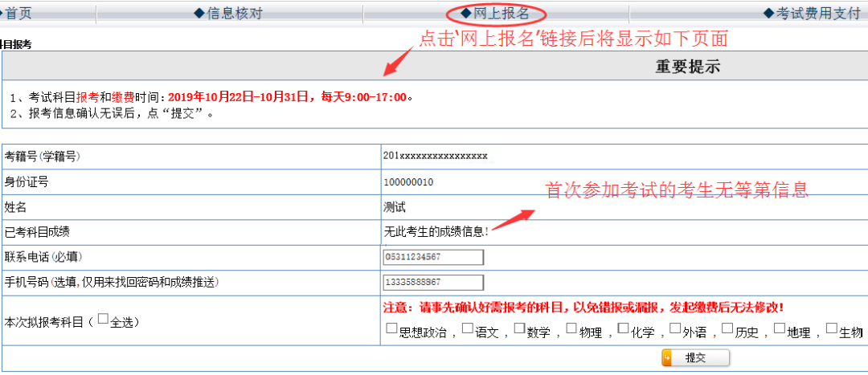Tick the 物理 subject checkbox
The height and width of the screenshot is (375, 868).
click(571, 328)
